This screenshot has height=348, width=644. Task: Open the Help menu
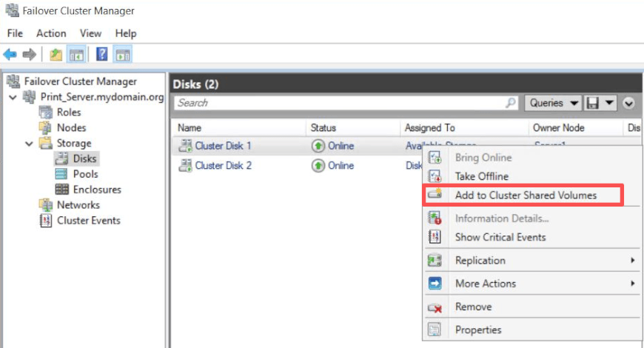click(126, 33)
